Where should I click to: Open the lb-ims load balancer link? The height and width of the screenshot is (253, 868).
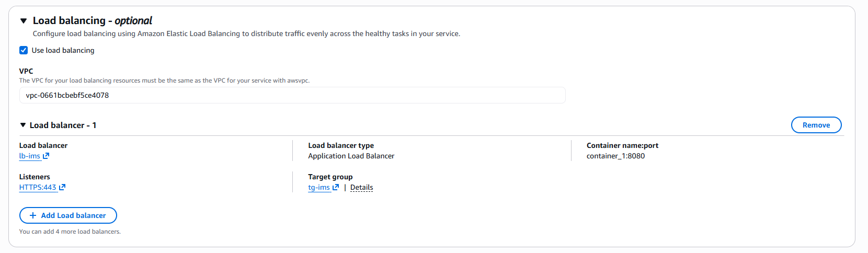[x=30, y=156]
